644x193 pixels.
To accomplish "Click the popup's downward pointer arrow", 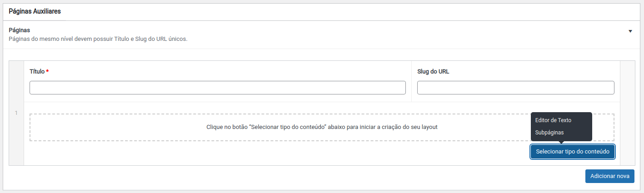I will [x=561, y=143].
